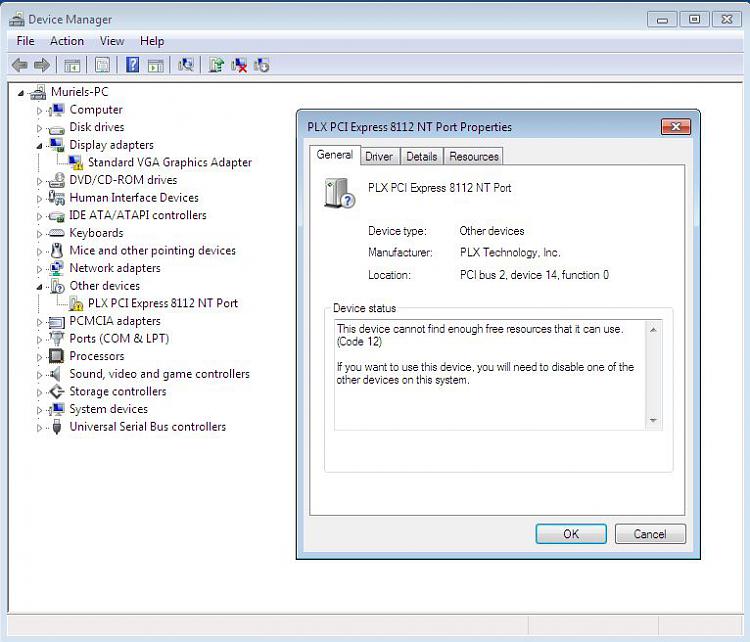The width and height of the screenshot is (750, 642).
Task: Click the Update Driver Software toolbar icon
Action: (x=216, y=65)
